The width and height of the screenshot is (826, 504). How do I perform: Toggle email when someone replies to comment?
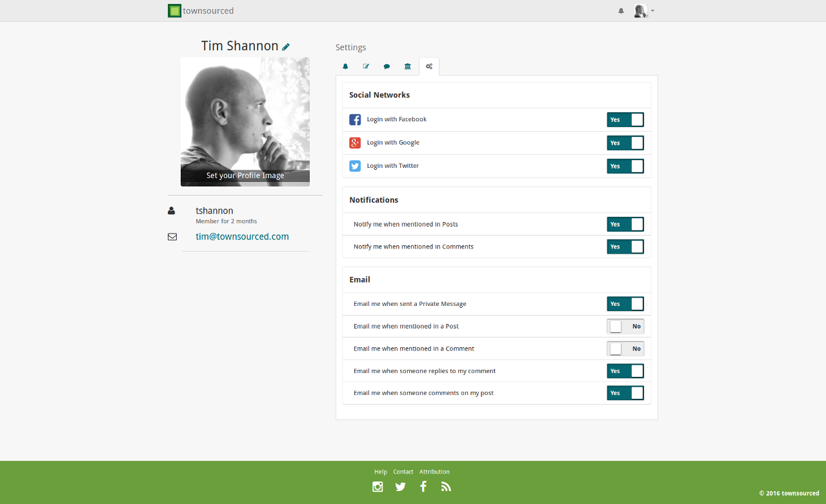(x=625, y=371)
